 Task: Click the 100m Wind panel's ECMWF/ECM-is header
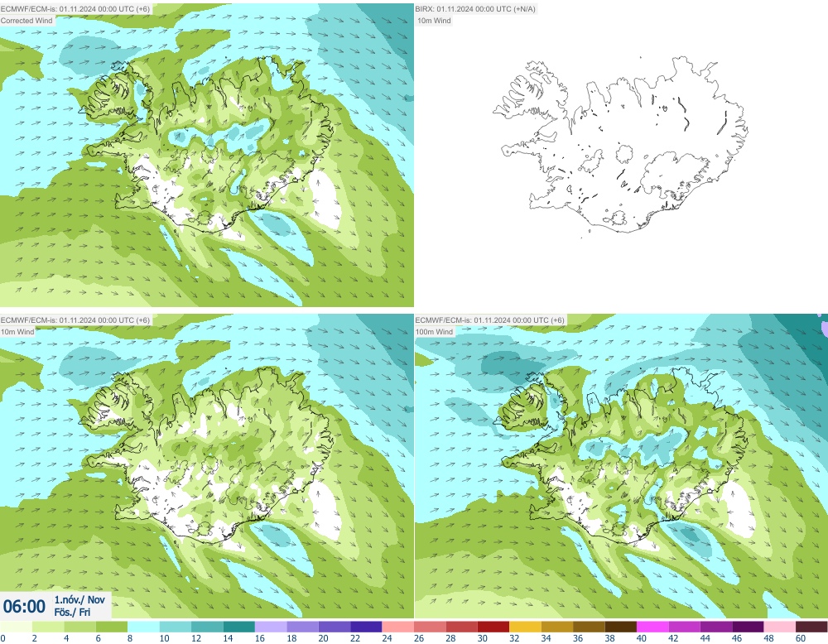coord(490,320)
